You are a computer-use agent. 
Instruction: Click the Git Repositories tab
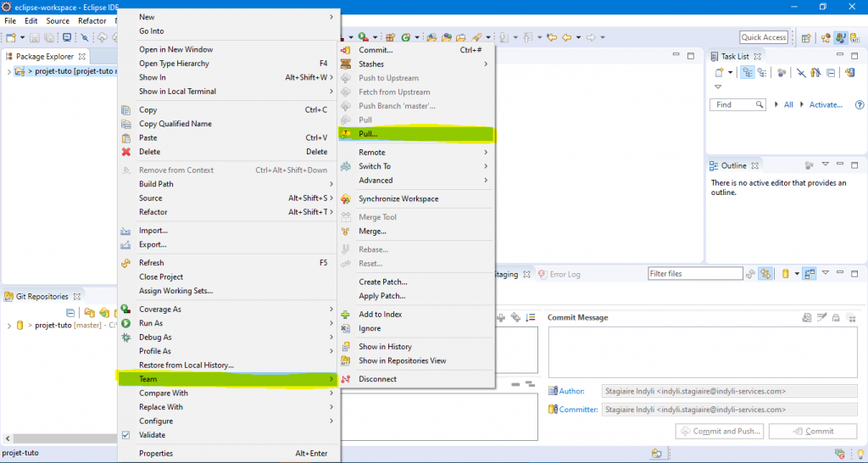(42, 297)
